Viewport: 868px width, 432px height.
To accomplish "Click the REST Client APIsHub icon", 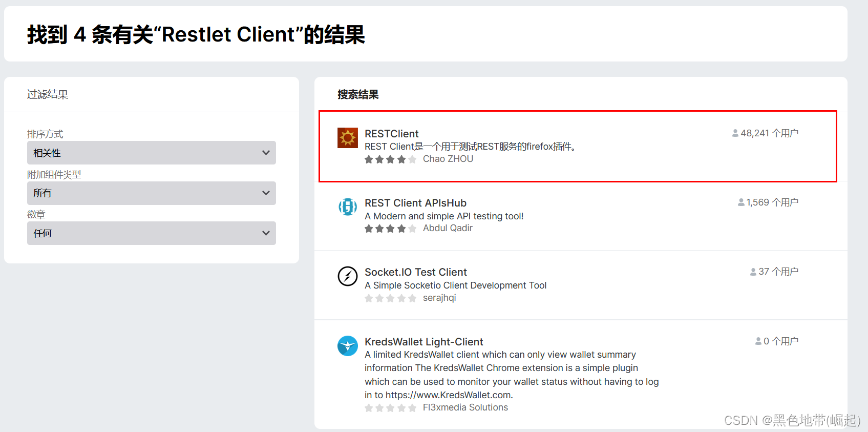I will pos(348,207).
